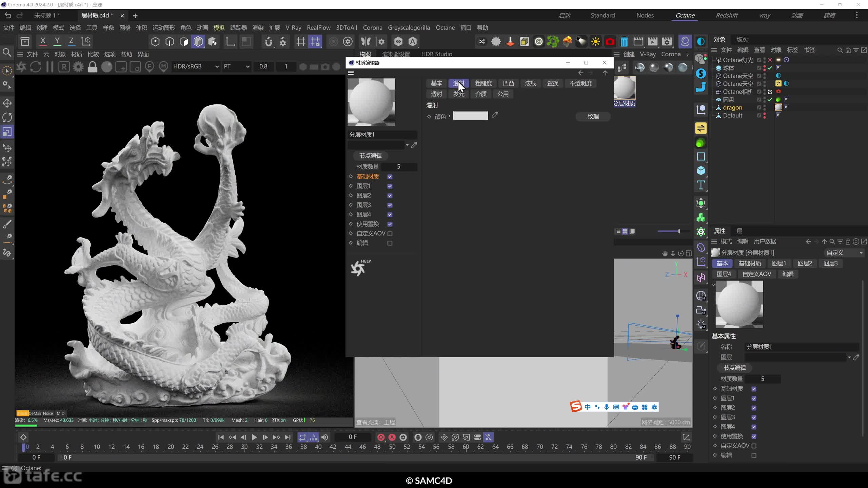Click the blue trash bin icon in toolbar
868x488 pixels.
[x=624, y=42]
